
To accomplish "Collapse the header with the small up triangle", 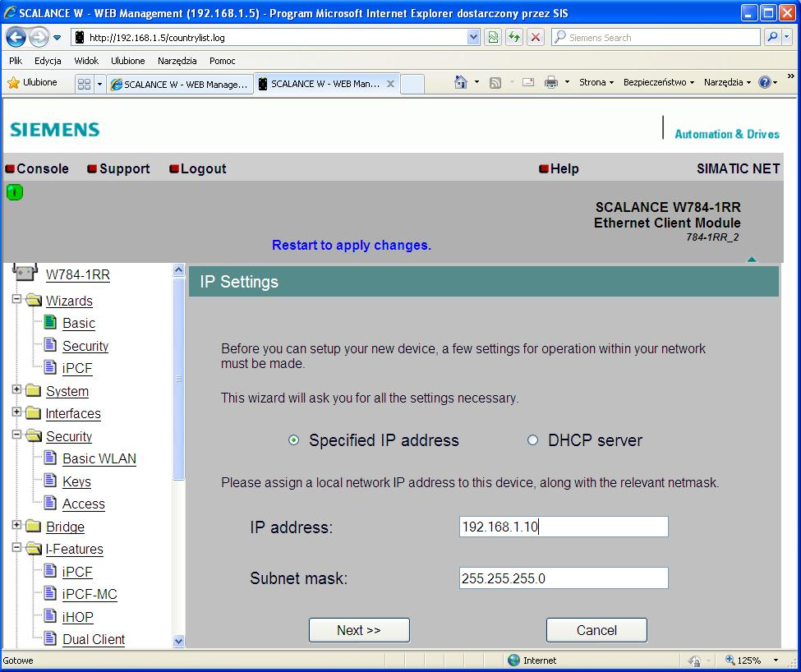I will (752, 260).
